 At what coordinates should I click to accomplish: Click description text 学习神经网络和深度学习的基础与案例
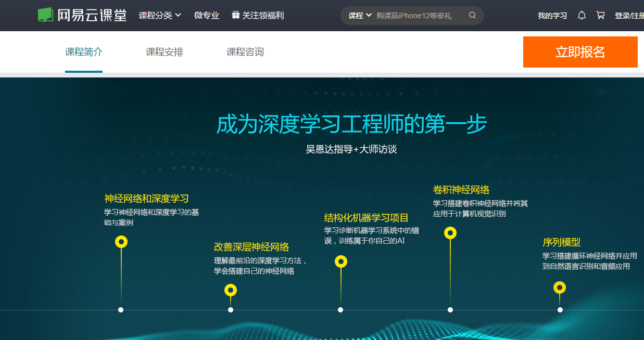151,217
